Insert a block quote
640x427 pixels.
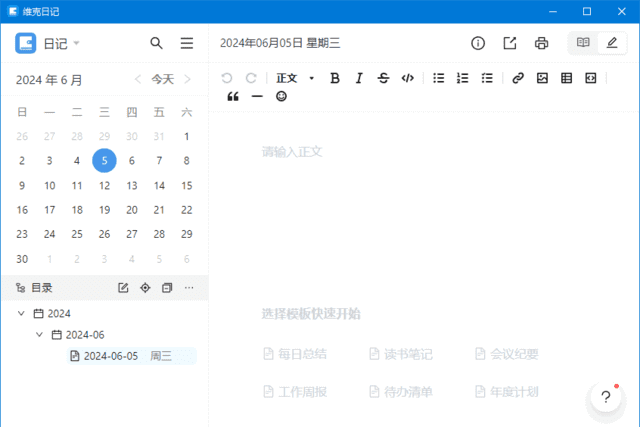tap(233, 97)
